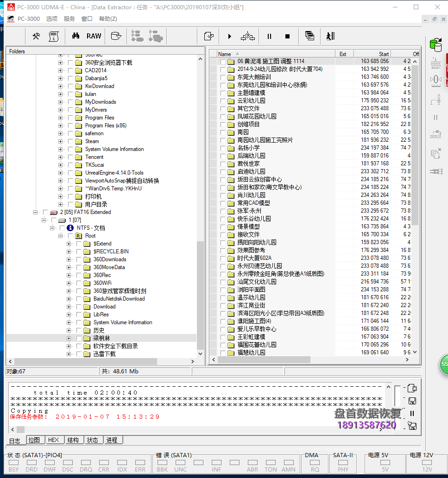Image resolution: width=448 pixels, height=478 pixels.
Task: Expand the Program Files (x86) node
Action: click(60, 126)
